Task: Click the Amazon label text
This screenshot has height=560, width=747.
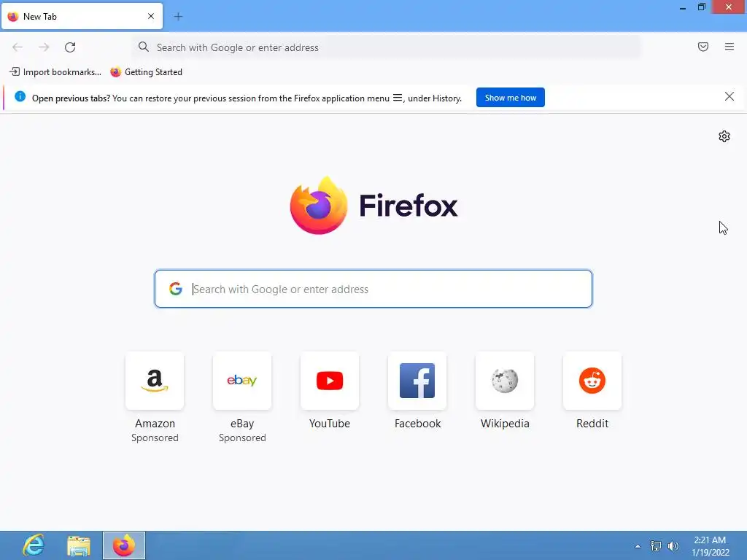Action: pos(155,424)
